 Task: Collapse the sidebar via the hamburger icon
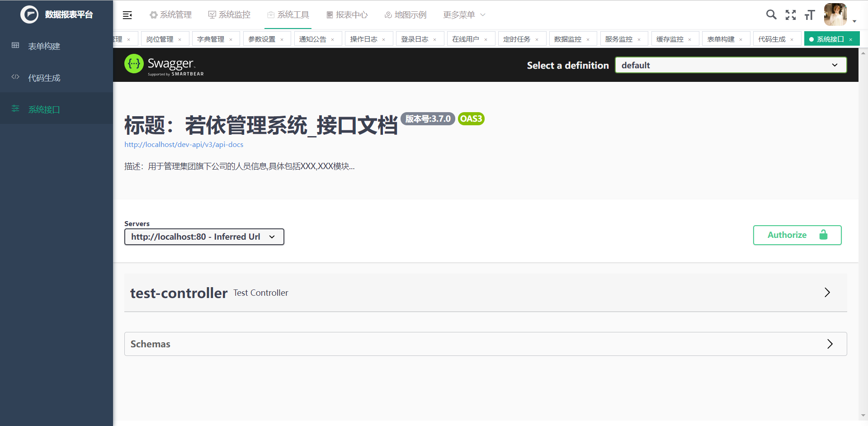(127, 14)
